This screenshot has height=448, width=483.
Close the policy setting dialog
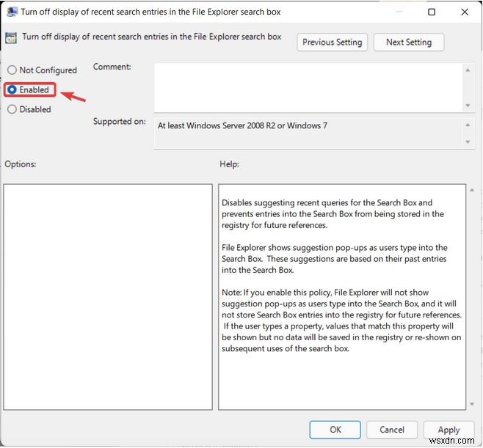click(x=465, y=12)
